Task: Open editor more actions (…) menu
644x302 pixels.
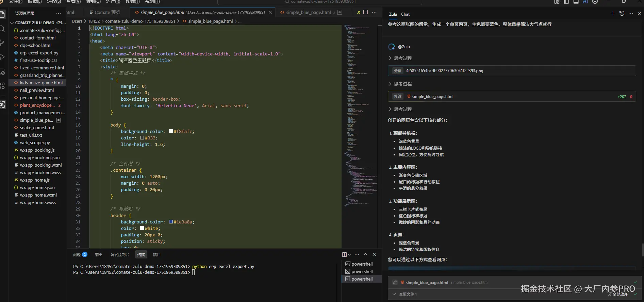Action: (374, 12)
